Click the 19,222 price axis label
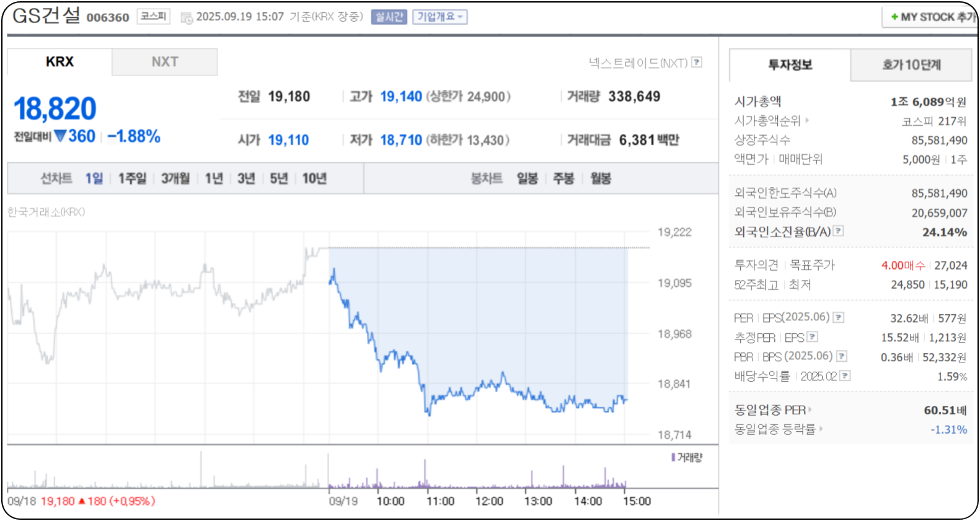 [x=674, y=232]
